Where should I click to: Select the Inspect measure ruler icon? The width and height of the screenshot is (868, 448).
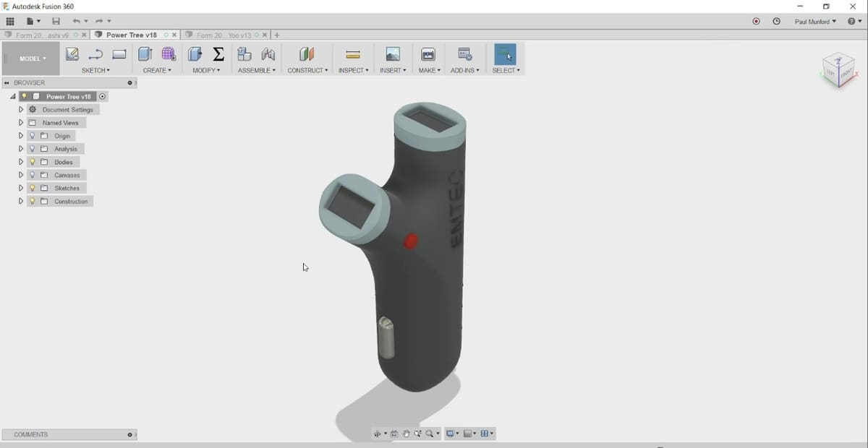pos(353,54)
